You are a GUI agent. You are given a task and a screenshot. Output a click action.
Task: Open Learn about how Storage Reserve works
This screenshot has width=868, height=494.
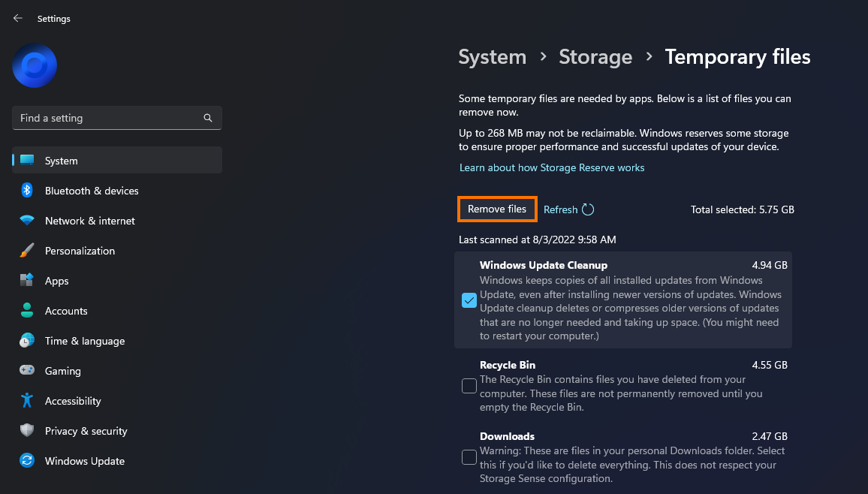tap(552, 167)
